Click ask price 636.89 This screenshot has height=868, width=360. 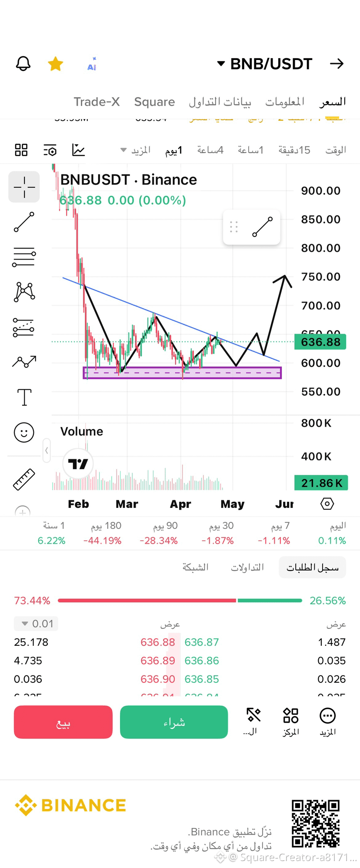pos(157,661)
